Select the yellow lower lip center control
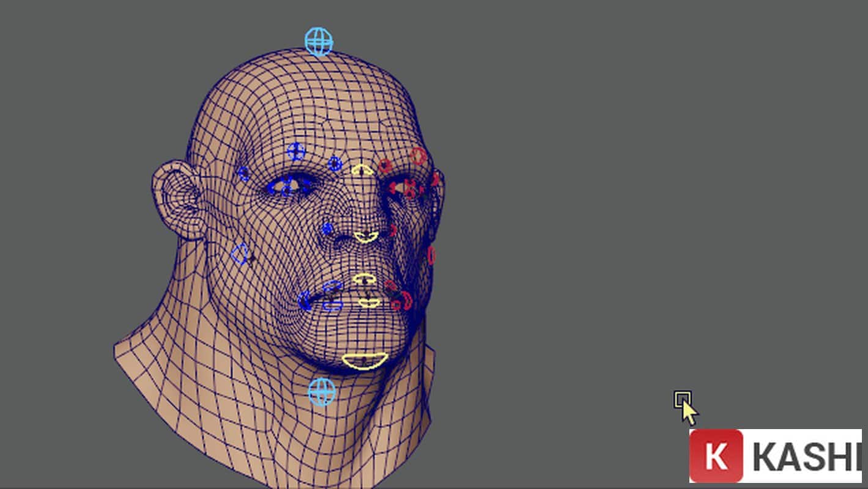The height and width of the screenshot is (489, 868). [368, 302]
